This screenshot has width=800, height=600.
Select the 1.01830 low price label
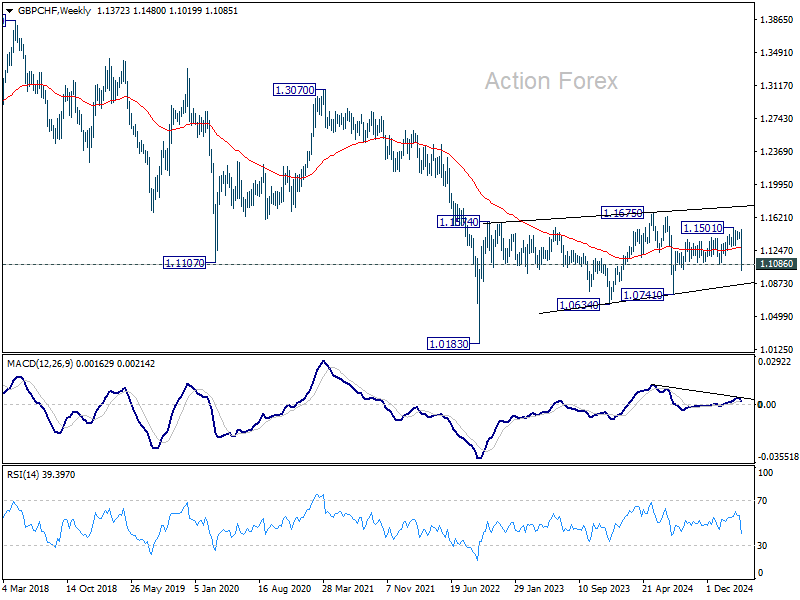pyautogui.click(x=448, y=344)
